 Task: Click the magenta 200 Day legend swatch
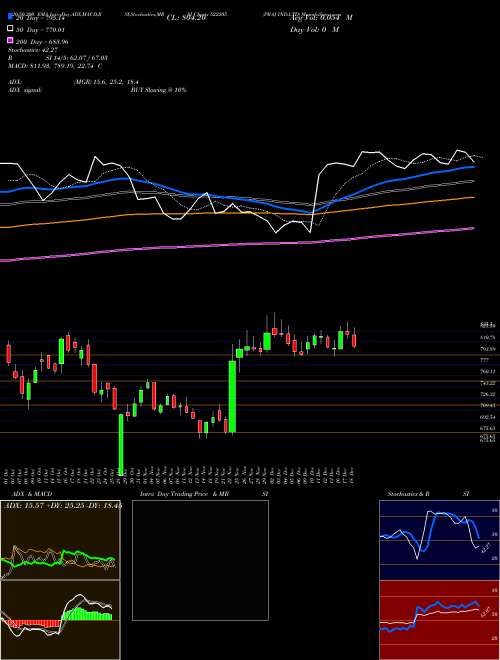10,41
